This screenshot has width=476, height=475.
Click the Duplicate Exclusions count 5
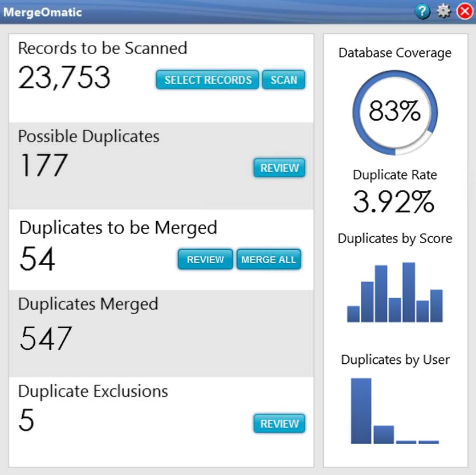click(27, 421)
